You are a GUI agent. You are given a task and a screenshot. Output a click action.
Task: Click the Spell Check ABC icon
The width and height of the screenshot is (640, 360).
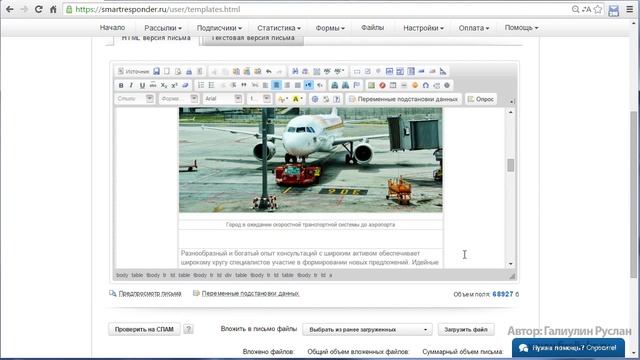(x=327, y=71)
